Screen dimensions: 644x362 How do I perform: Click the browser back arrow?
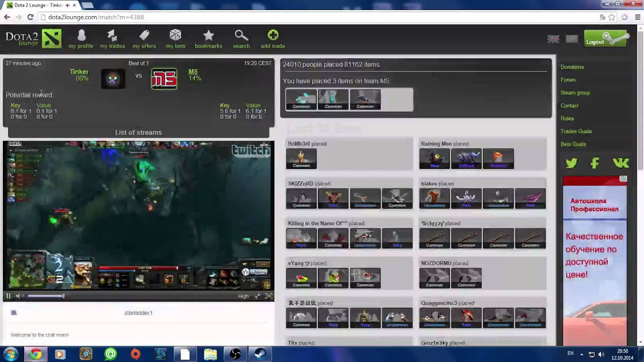[7, 17]
